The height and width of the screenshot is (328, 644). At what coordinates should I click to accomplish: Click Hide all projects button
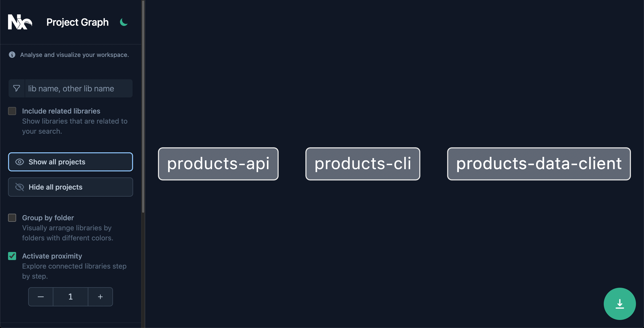70,187
